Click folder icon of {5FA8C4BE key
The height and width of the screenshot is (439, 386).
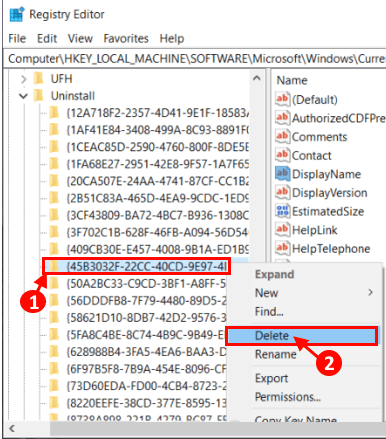click(54, 334)
